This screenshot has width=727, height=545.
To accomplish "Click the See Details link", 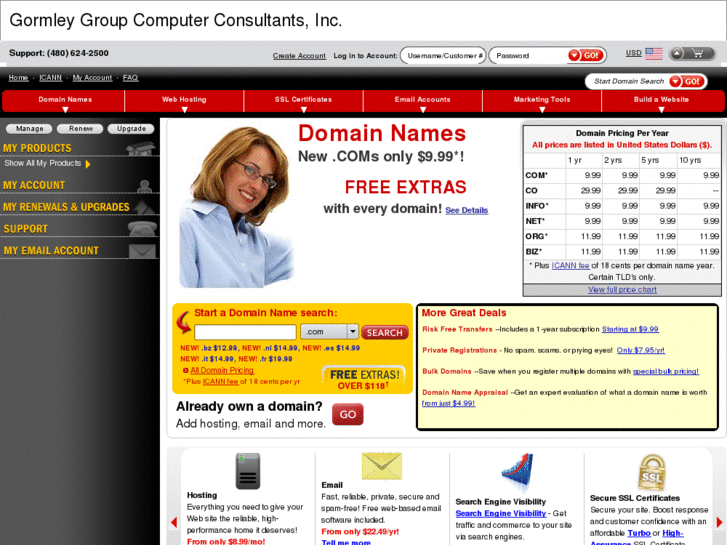I will pyautogui.click(x=466, y=211).
